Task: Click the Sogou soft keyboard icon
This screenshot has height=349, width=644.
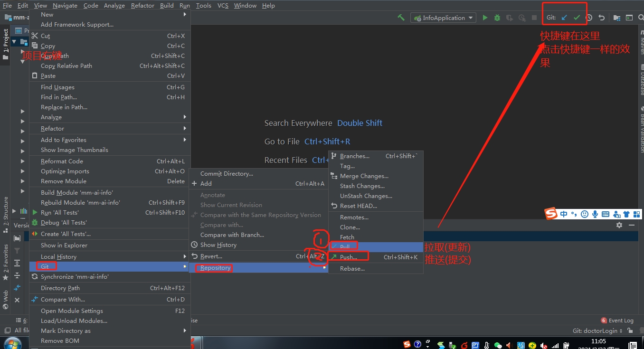Action: 606,214
